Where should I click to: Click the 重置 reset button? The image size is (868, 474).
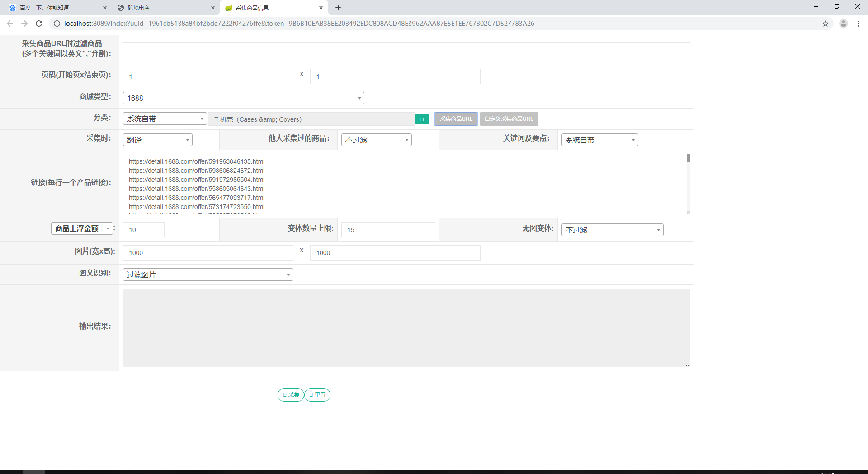pyautogui.click(x=317, y=395)
